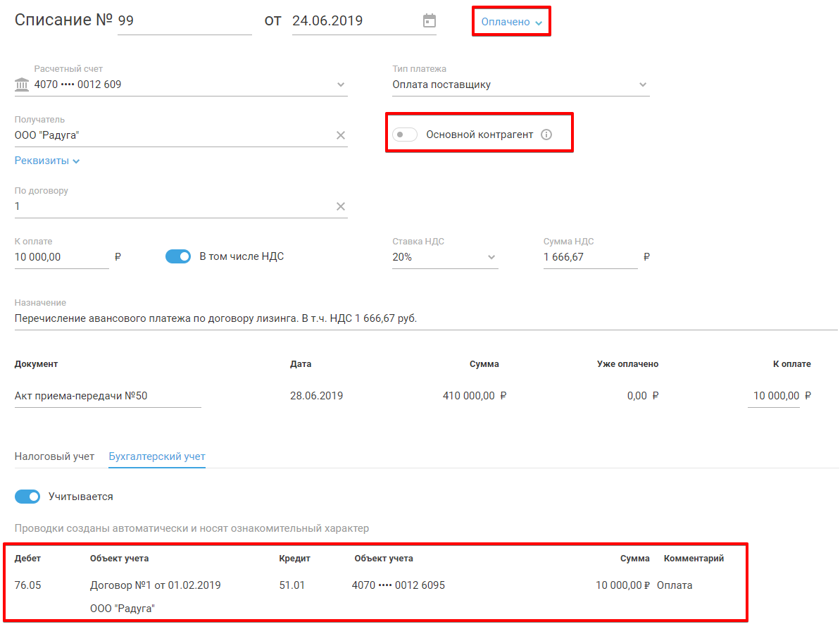Click the Сумма НДС field
Viewport: 840px width, 629px height.
point(589,257)
